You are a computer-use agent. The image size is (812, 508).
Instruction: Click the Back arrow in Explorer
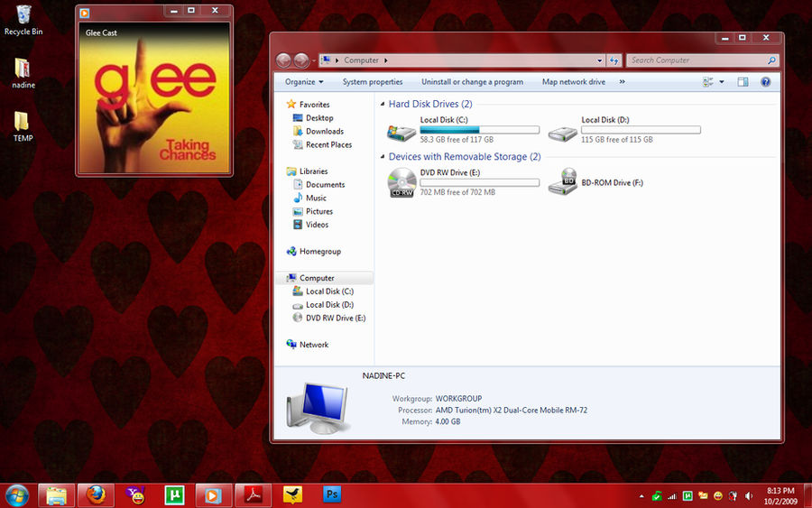(x=283, y=60)
